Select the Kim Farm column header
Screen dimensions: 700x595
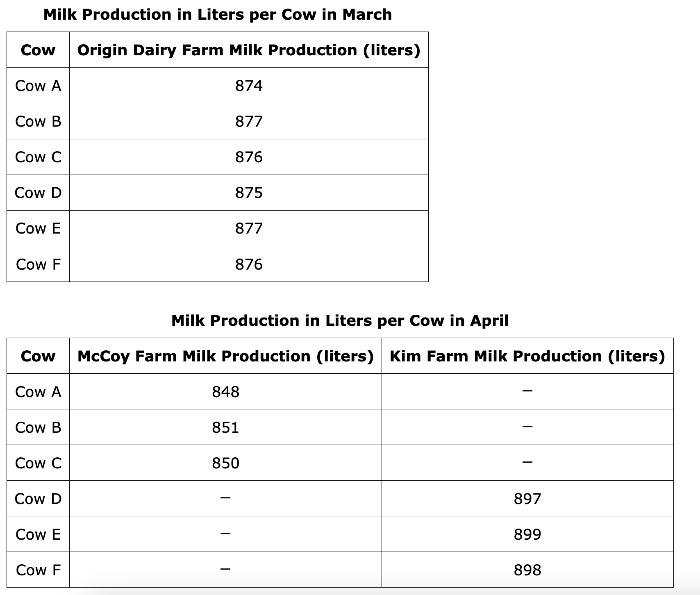[527, 356]
